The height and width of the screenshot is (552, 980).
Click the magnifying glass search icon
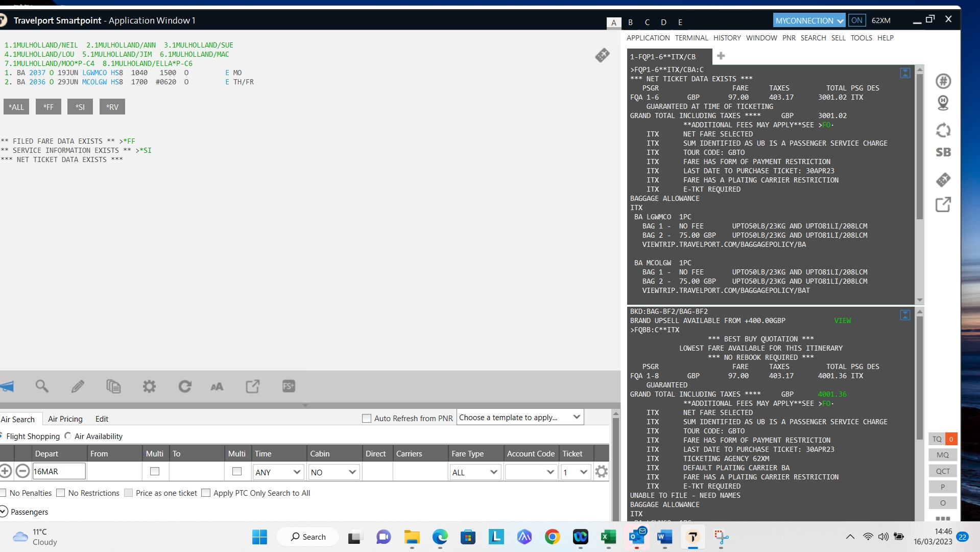point(42,386)
